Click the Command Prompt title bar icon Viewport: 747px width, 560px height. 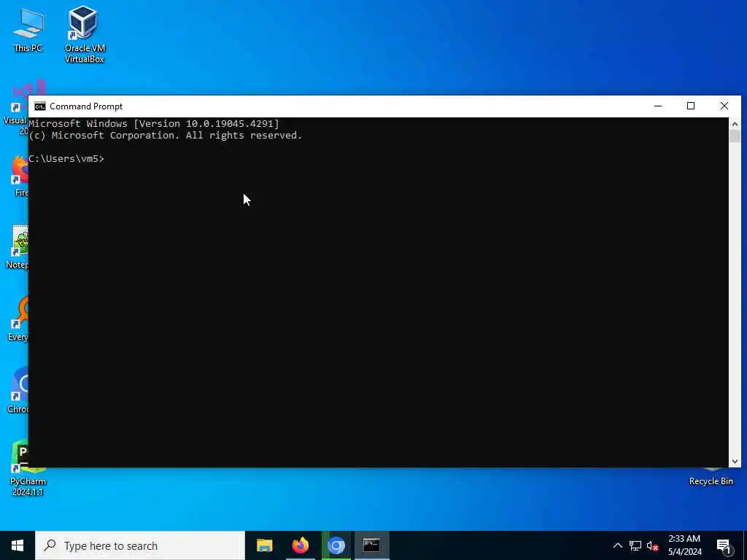point(40,106)
